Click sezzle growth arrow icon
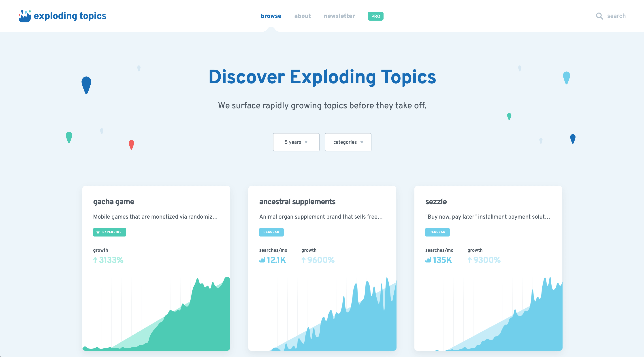This screenshot has width=644, height=357. coord(470,260)
